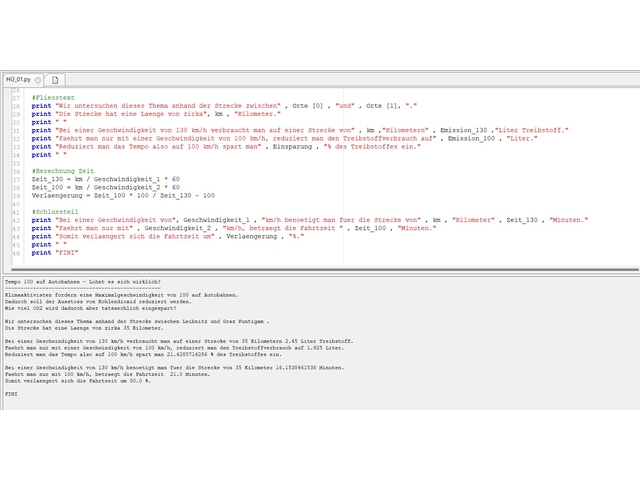Image resolution: width=640 pixels, height=480 pixels.
Task: Click the #Schlussteil comment line
Action: point(55,212)
